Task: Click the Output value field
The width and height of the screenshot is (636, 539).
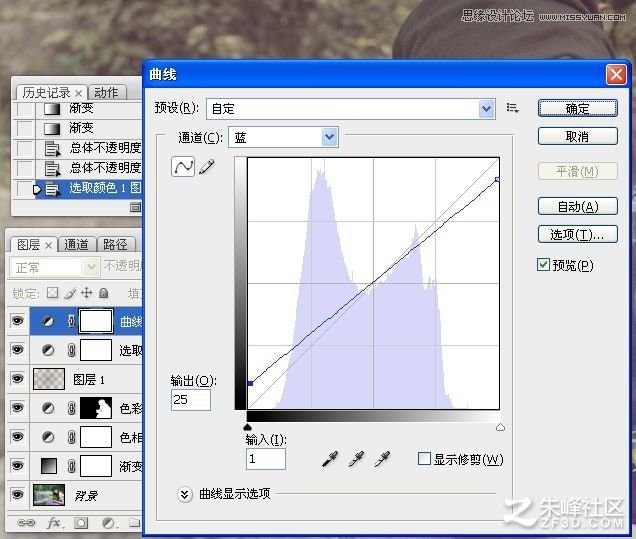Action: tap(191, 400)
